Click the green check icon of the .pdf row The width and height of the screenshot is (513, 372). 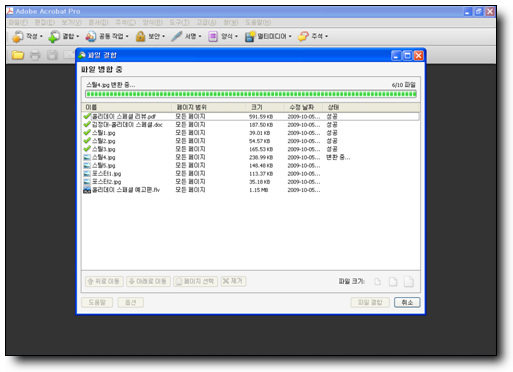click(x=87, y=116)
